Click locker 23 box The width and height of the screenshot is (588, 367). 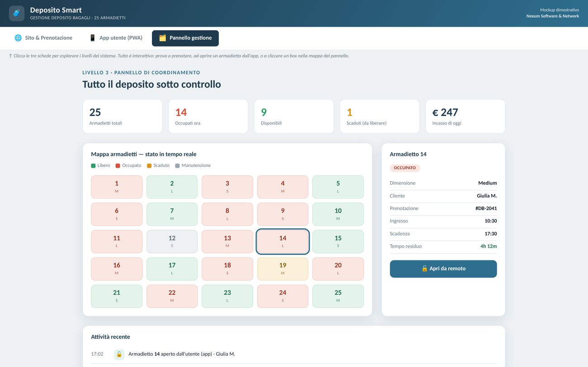[x=228, y=296]
